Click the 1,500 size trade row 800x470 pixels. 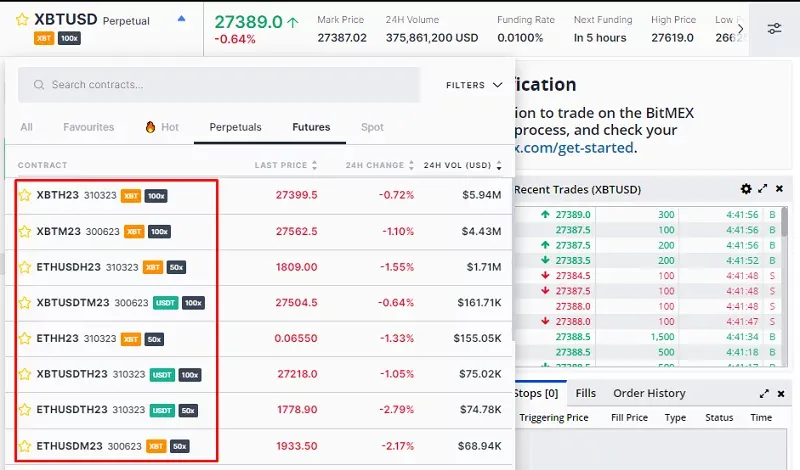[647, 337]
